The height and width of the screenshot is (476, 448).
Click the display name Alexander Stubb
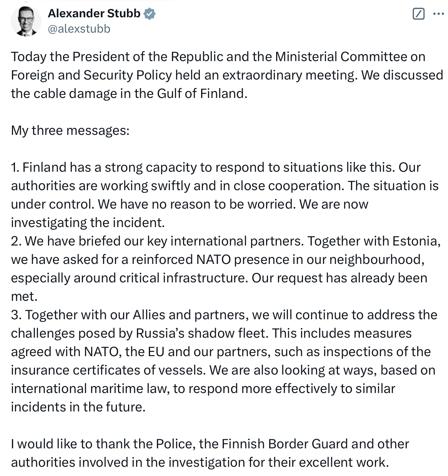coord(94,13)
